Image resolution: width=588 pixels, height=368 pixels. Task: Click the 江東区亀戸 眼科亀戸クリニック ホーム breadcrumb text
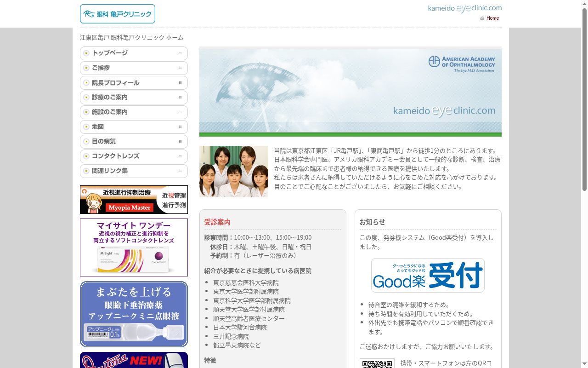[132, 38]
